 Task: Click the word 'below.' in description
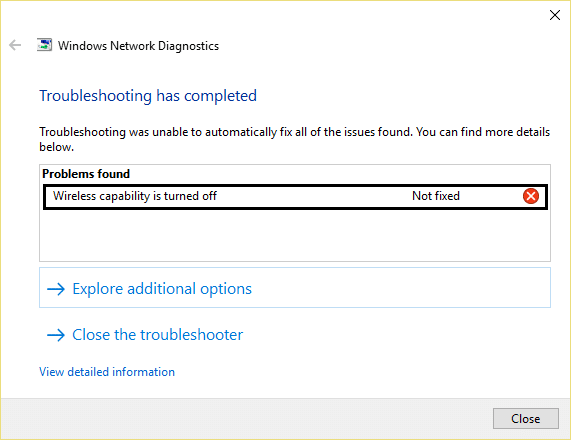pos(56,147)
